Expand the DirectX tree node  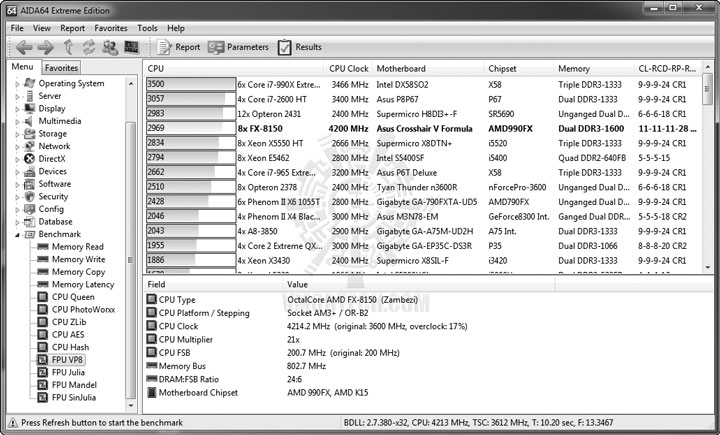(17, 159)
